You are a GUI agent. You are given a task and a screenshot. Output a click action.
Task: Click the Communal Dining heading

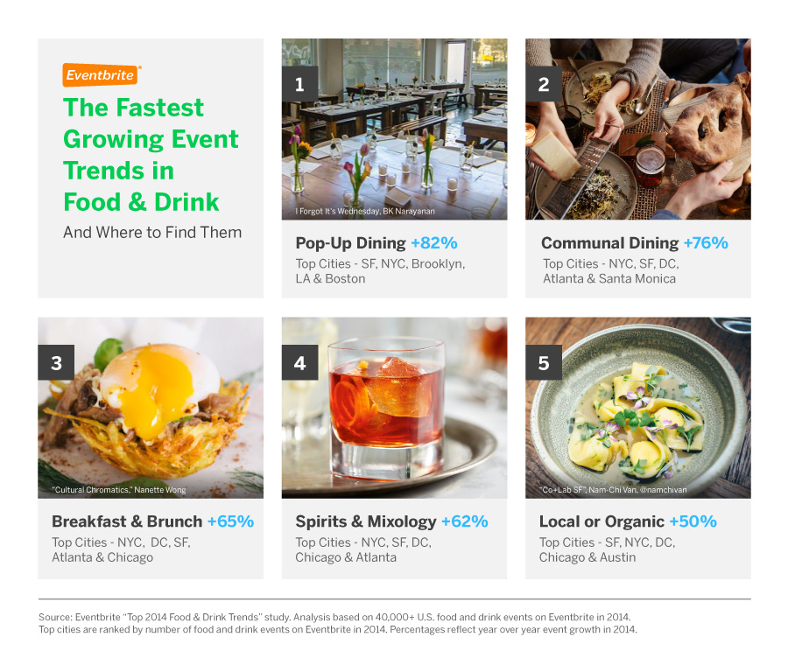(x=609, y=243)
